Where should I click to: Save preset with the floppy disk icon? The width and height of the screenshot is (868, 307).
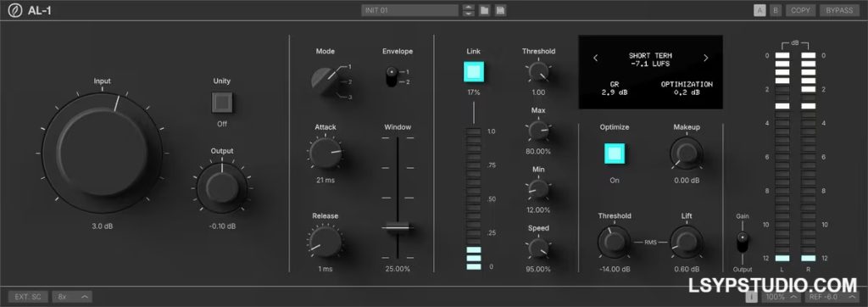(500, 10)
